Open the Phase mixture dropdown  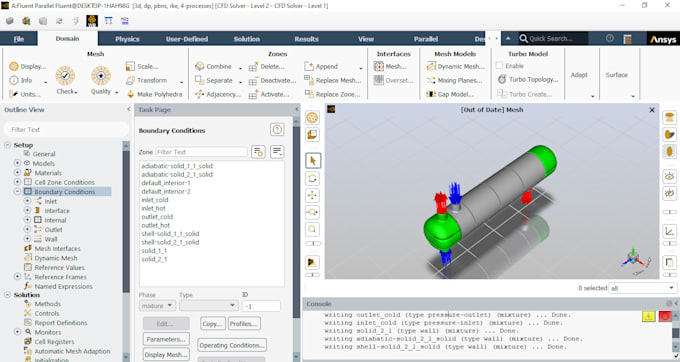coord(157,306)
